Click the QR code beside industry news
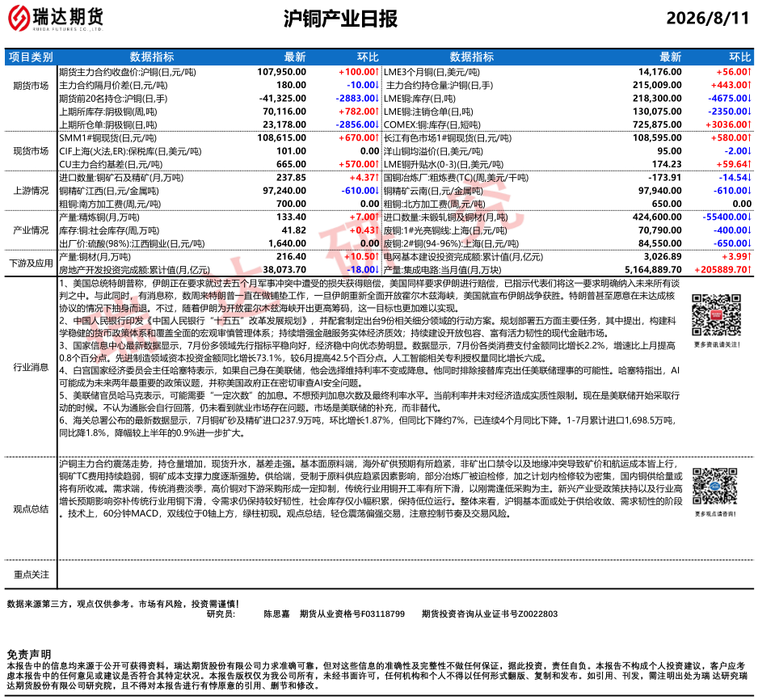The height and width of the screenshot is (700, 758). (x=717, y=314)
